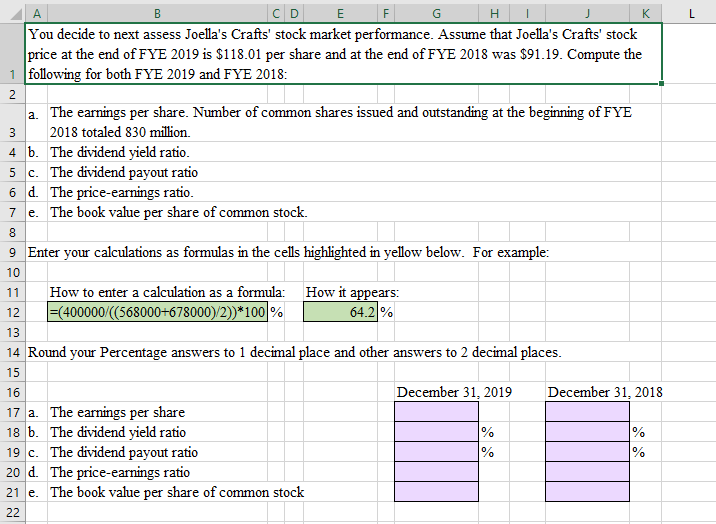716x524 pixels.
Task: Select row 1 header
Action: (x=13, y=53)
